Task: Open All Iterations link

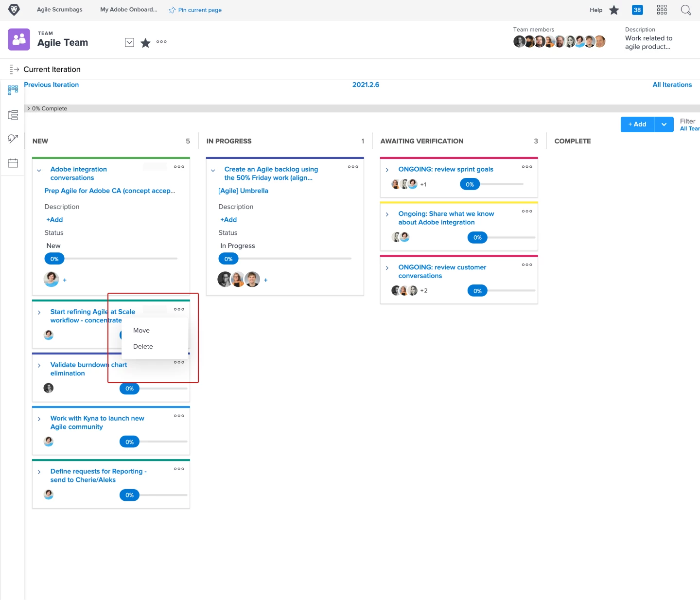Action: [x=672, y=85]
